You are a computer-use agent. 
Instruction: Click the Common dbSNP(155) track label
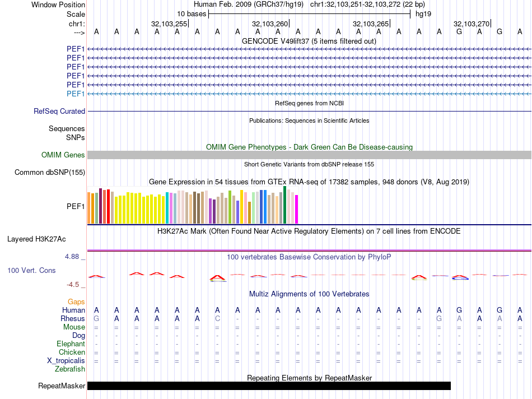pos(50,173)
